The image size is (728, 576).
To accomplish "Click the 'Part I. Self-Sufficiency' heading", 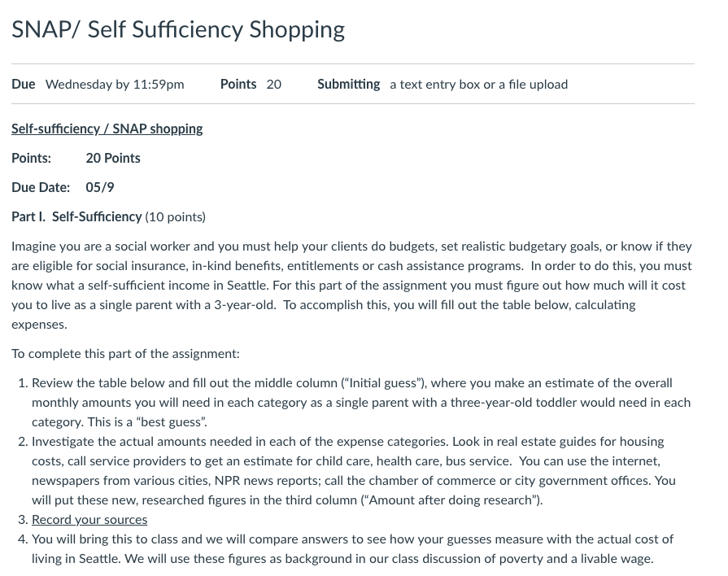I will point(76,216).
